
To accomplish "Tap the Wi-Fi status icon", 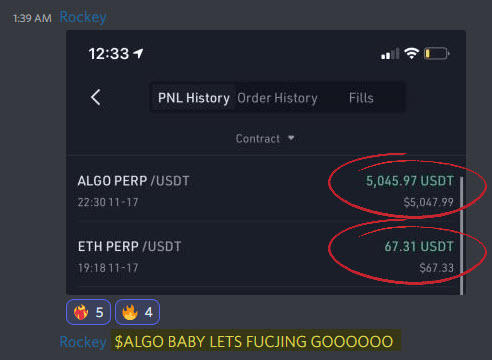I will [x=411, y=53].
